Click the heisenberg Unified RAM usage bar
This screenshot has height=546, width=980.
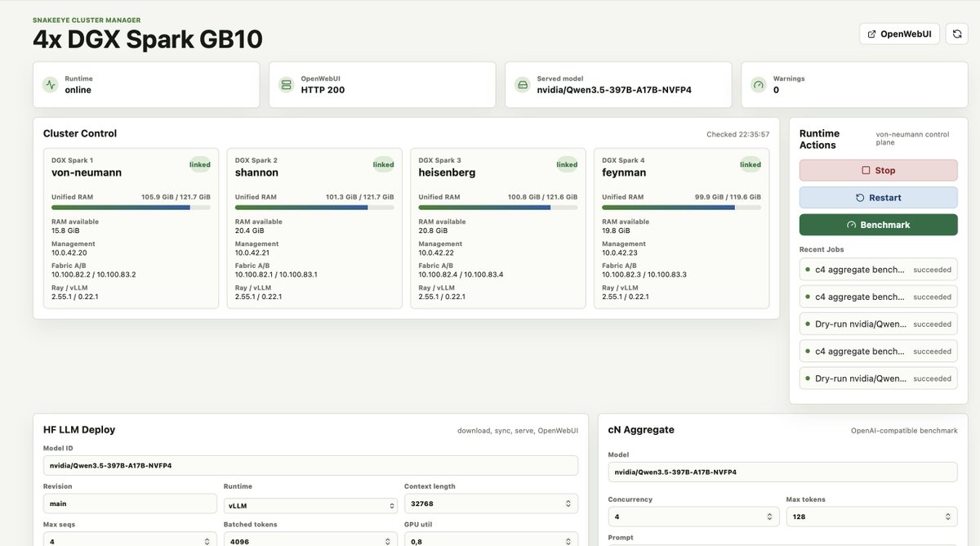498,208
